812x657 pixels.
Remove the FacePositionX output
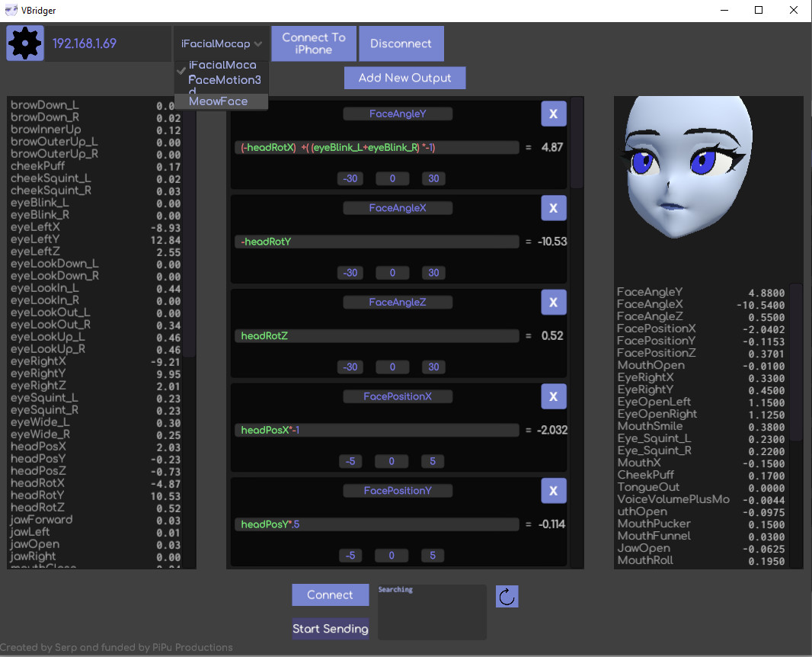pyautogui.click(x=554, y=396)
